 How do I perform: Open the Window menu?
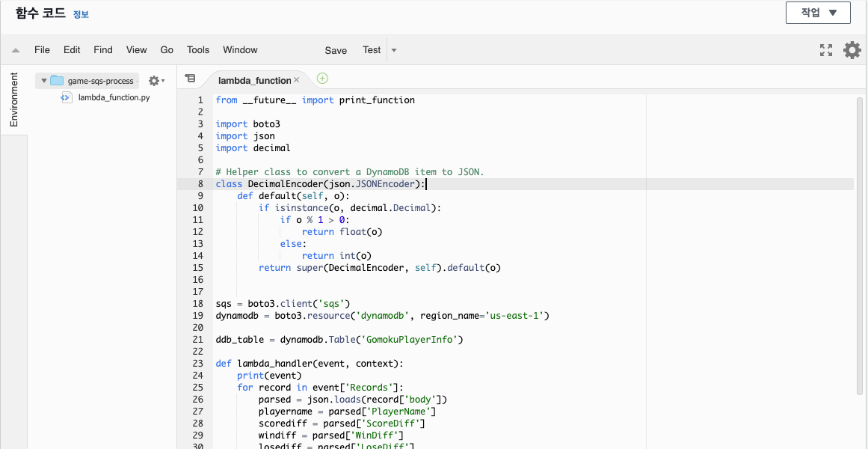pyautogui.click(x=240, y=50)
